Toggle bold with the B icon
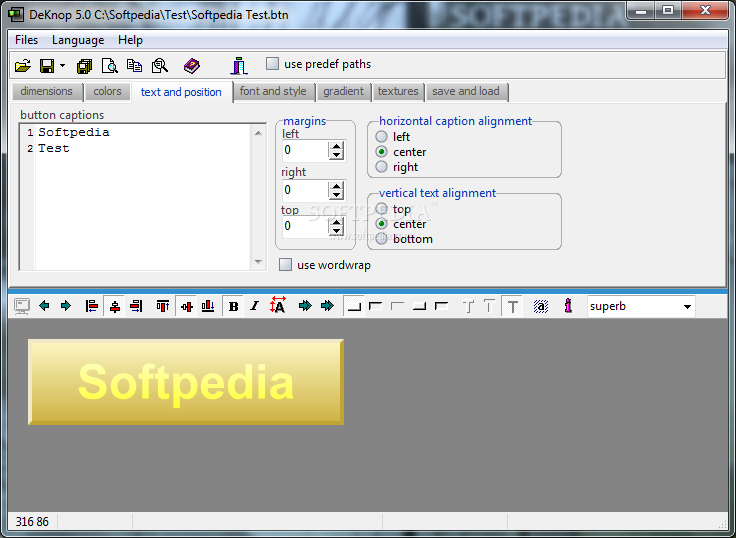736x538 pixels. (233, 307)
